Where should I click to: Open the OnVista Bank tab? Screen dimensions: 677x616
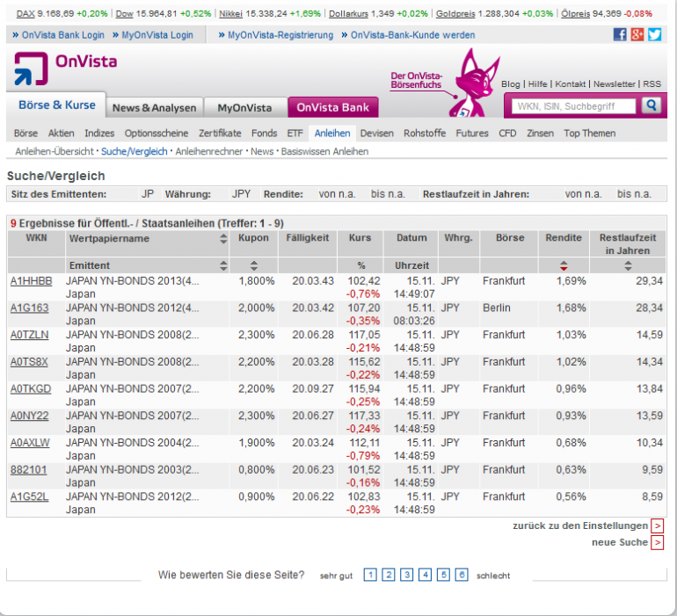(x=333, y=107)
